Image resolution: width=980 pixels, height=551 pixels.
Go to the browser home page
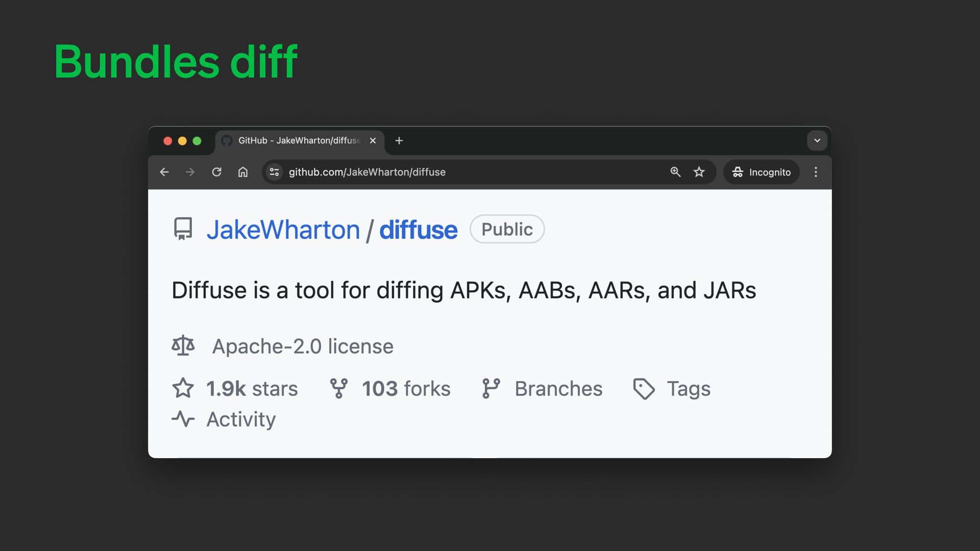click(243, 172)
